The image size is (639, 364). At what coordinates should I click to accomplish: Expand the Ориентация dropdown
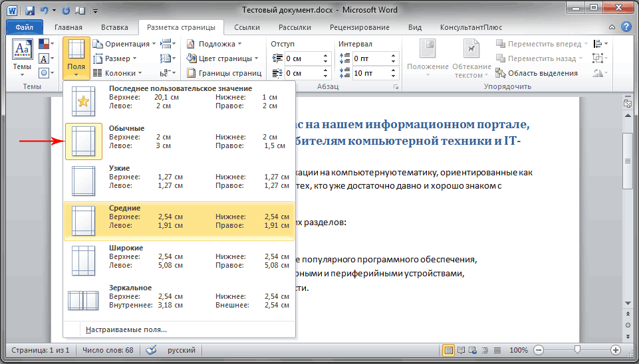pyautogui.click(x=124, y=44)
